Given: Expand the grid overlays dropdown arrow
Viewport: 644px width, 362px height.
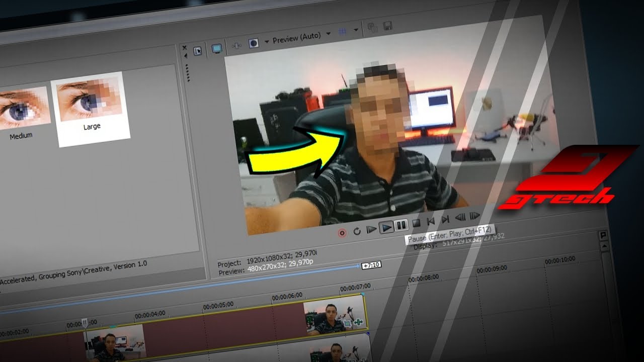Looking at the screenshot, I should coord(356,30).
